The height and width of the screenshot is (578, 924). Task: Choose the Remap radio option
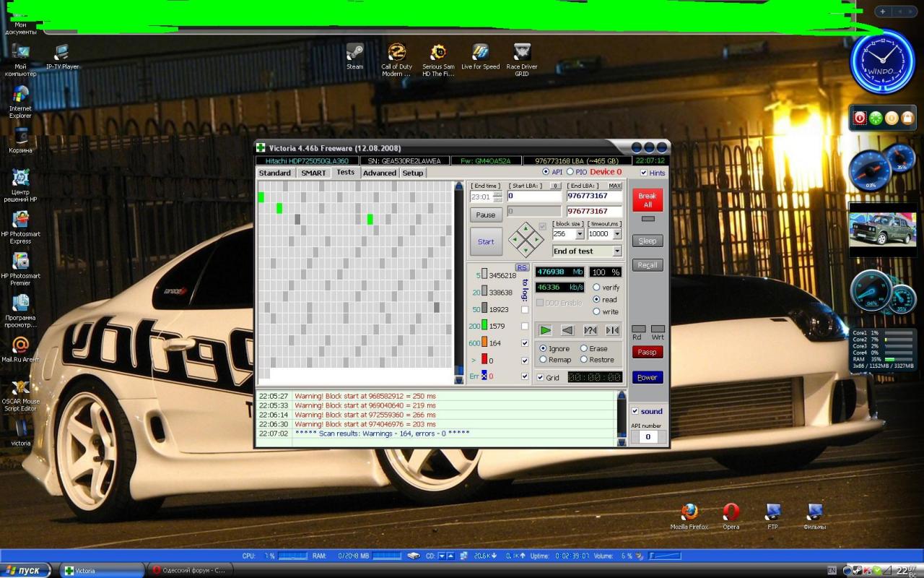pyautogui.click(x=543, y=360)
